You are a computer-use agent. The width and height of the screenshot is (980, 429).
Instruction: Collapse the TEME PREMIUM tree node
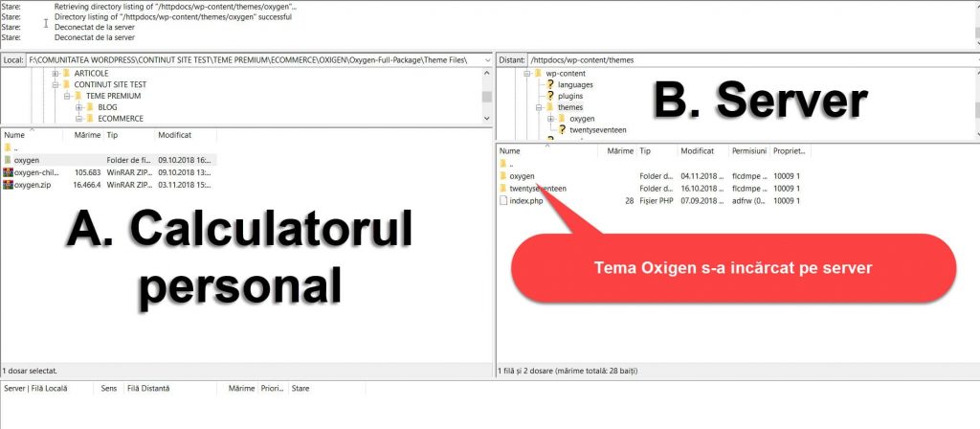point(67,96)
